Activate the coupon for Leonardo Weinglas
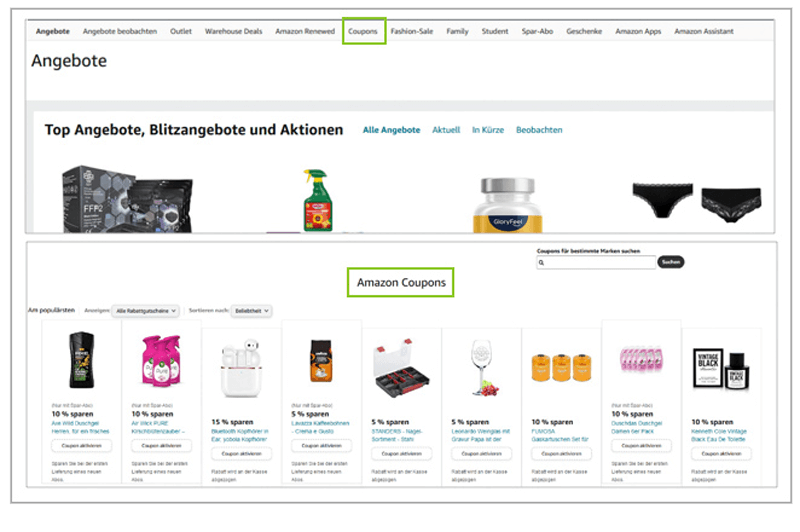800x532 pixels. point(482,453)
